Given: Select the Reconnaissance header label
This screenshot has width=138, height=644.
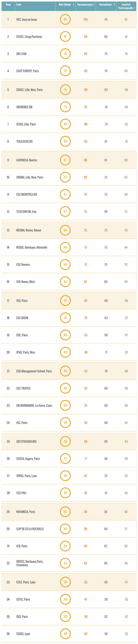Looking at the screenshot, I should [x=85, y=4].
